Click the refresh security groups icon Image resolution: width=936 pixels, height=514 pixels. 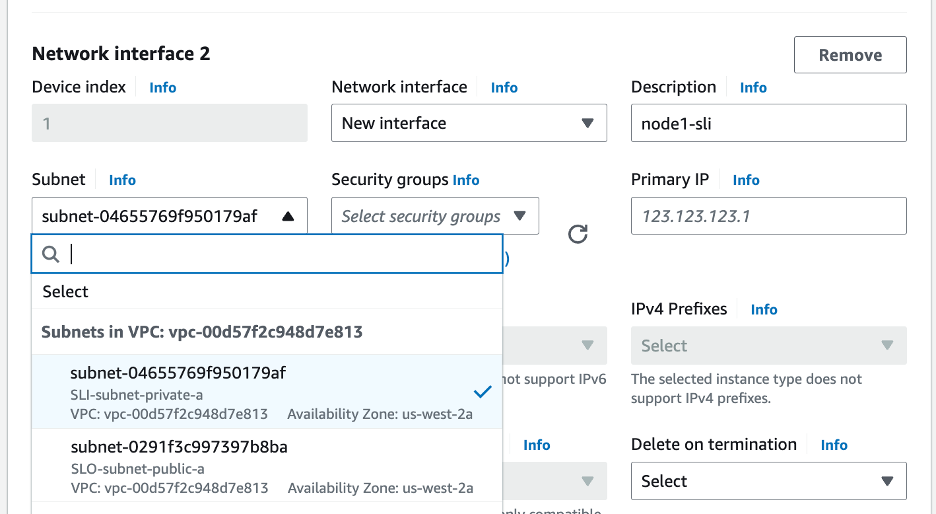click(x=577, y=234)
